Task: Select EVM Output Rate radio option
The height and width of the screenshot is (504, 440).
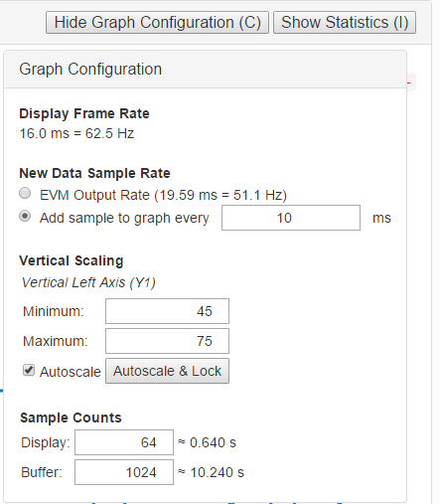Action: (25, 193)
